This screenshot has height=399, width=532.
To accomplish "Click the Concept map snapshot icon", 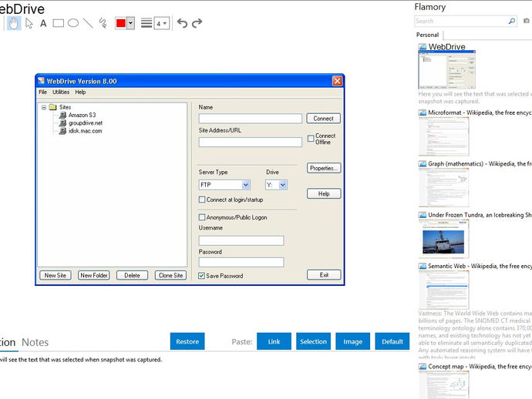I will pyautogui.click(x=423, y=367).
